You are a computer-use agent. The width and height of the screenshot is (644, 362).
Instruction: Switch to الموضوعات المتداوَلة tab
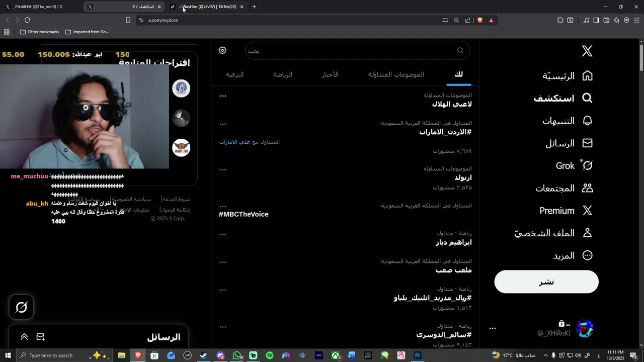[396, 74]
